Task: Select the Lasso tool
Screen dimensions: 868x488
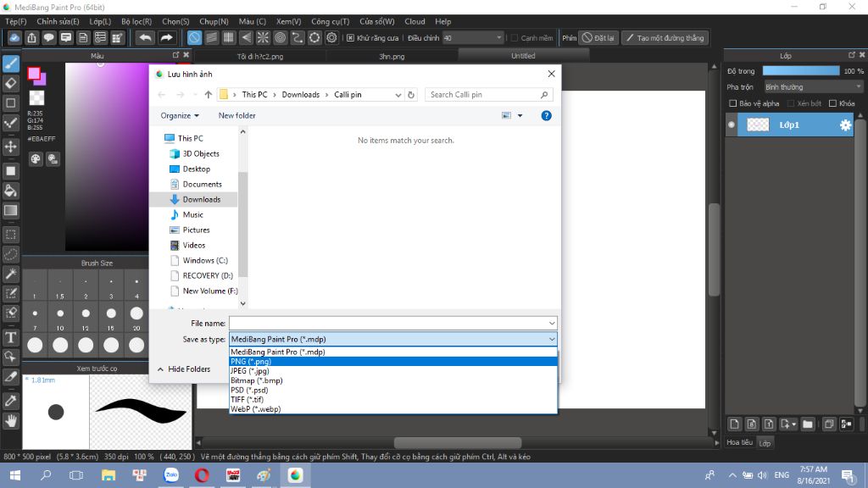Action: tap(11, 254)
